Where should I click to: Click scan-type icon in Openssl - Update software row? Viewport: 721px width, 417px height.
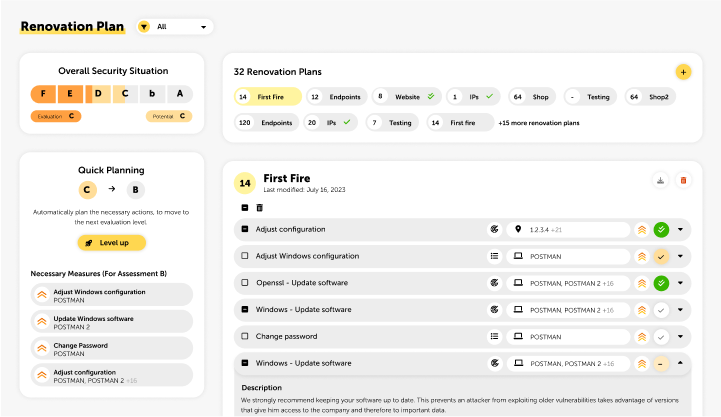pos(494,283)
